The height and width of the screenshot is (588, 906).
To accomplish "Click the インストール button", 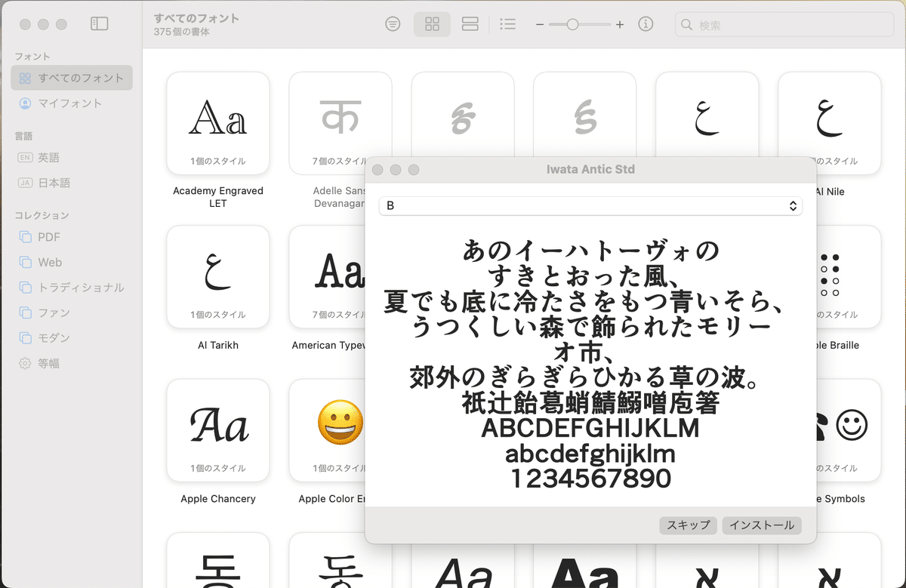I will coord(761,525).
